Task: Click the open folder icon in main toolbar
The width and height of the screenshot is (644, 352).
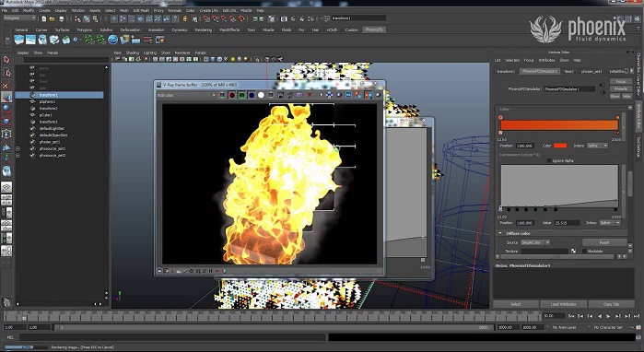Action: click(x=53, y=19)
